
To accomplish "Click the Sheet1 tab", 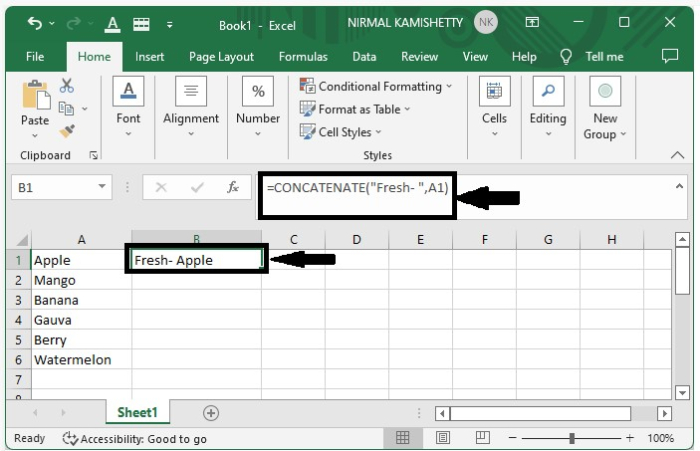I will [137, 412].
